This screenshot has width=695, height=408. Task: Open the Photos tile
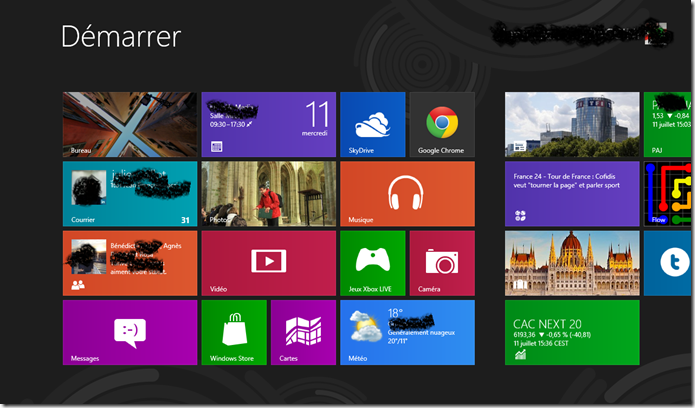tap(269, 194)
